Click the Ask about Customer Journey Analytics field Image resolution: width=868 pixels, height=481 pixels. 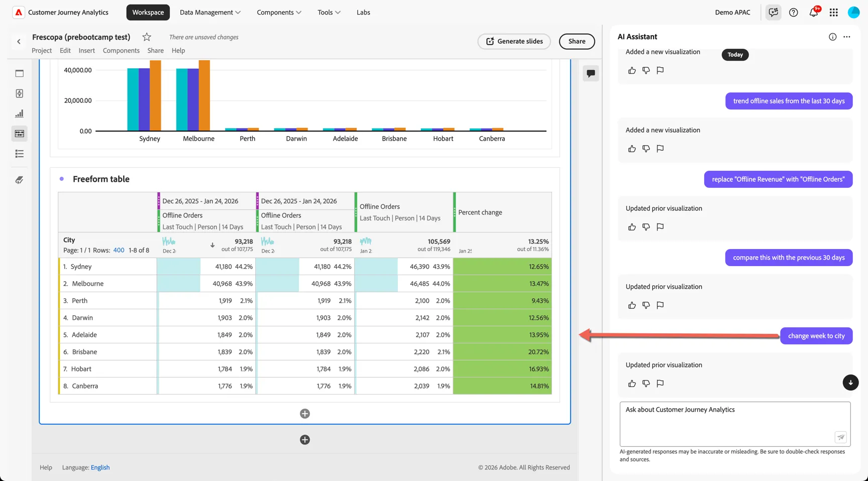[x=735, y=424]
